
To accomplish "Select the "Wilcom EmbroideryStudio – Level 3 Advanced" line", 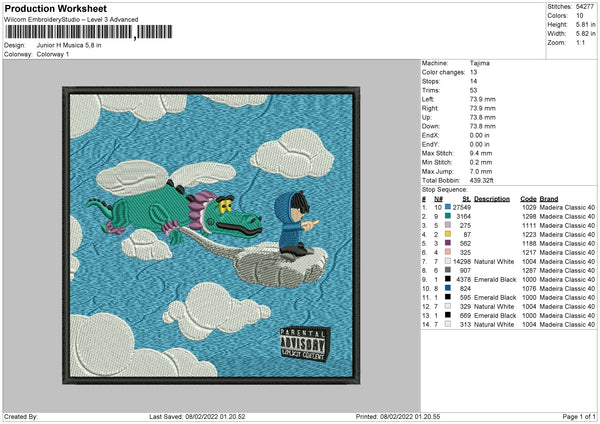I will (71, 20).
